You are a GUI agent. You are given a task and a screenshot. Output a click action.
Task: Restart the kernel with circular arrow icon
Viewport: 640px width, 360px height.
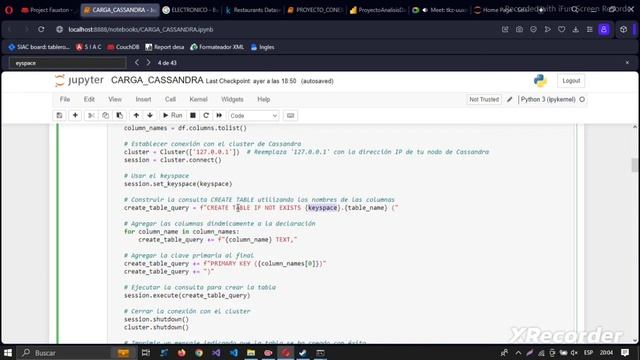point(206,116)
